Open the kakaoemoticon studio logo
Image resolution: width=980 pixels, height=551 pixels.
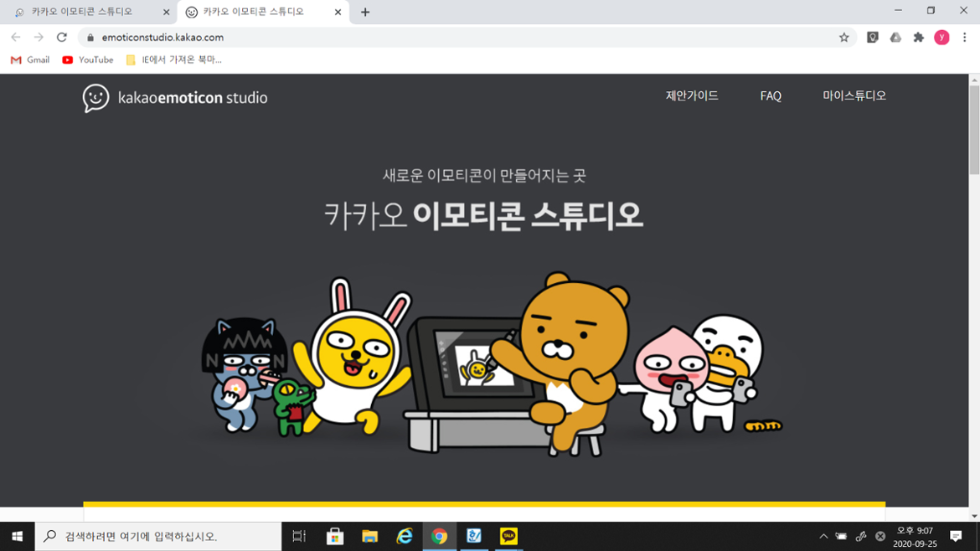tap(175, 98)
